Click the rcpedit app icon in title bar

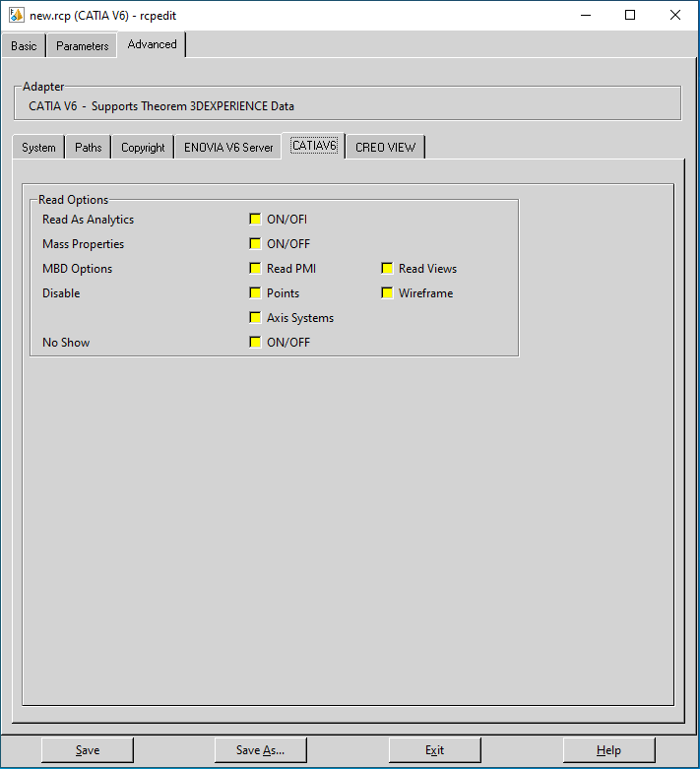[16, 15]
